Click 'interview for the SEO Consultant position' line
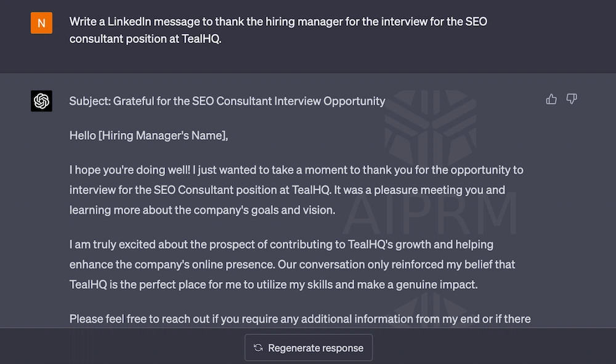The height and width of the screenshot is (364, 616). [x=287, y=190]
